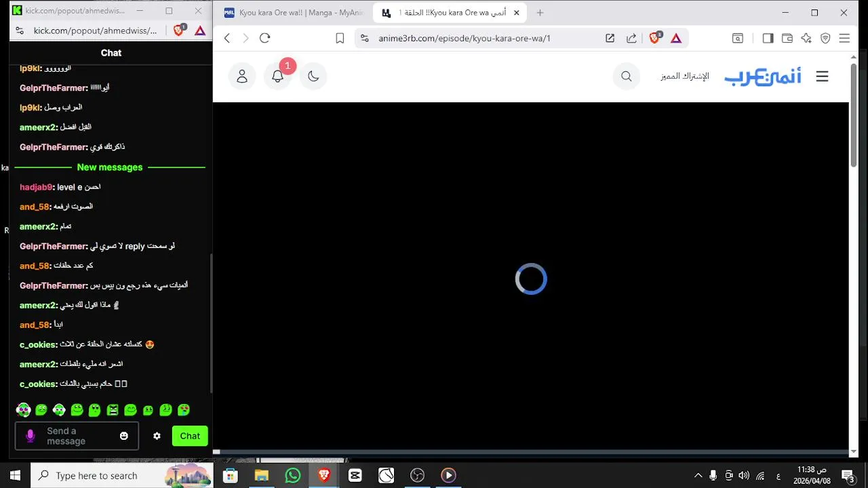Pick the angry green emote

113,410
